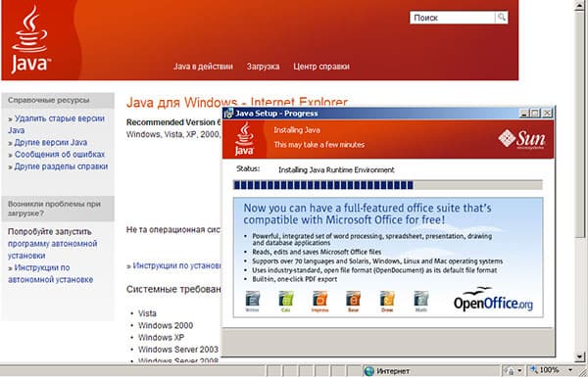Maximize the Java Setup window
588x377 pixels.
535,113
